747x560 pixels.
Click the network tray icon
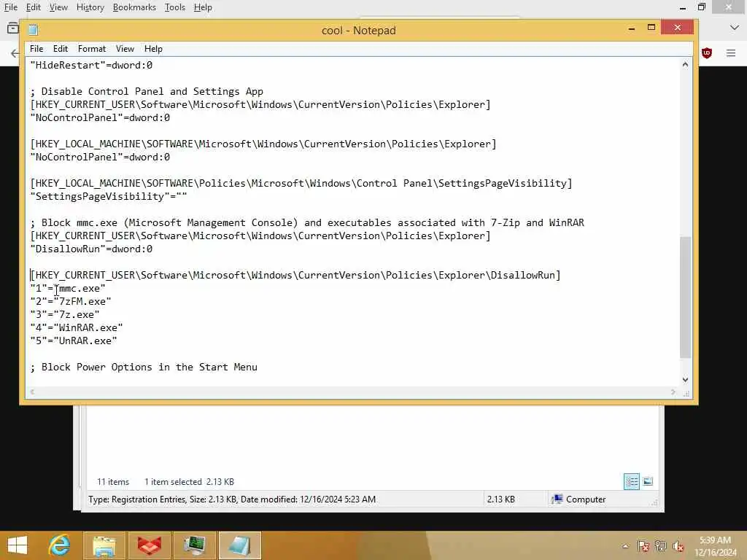(x=661, y=546)
